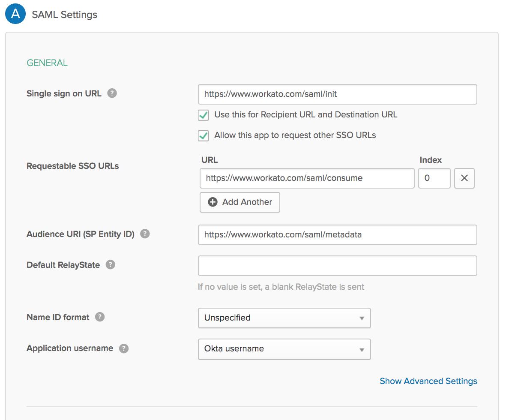The image size is (509, 420).
Task: Open the Name ID format dropdown
Action: [x=284, y=318]
